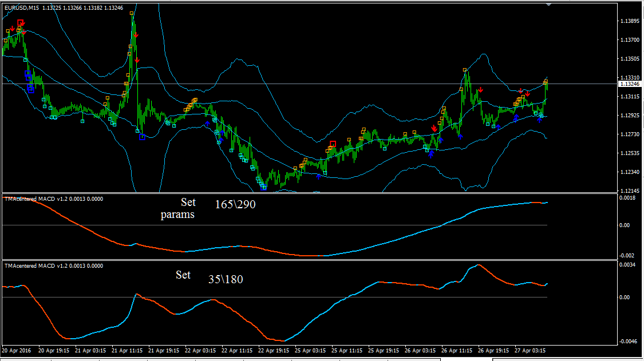Click the 0.00 level below 0.0018
This screenshot has height=361, width=644.
625,225
